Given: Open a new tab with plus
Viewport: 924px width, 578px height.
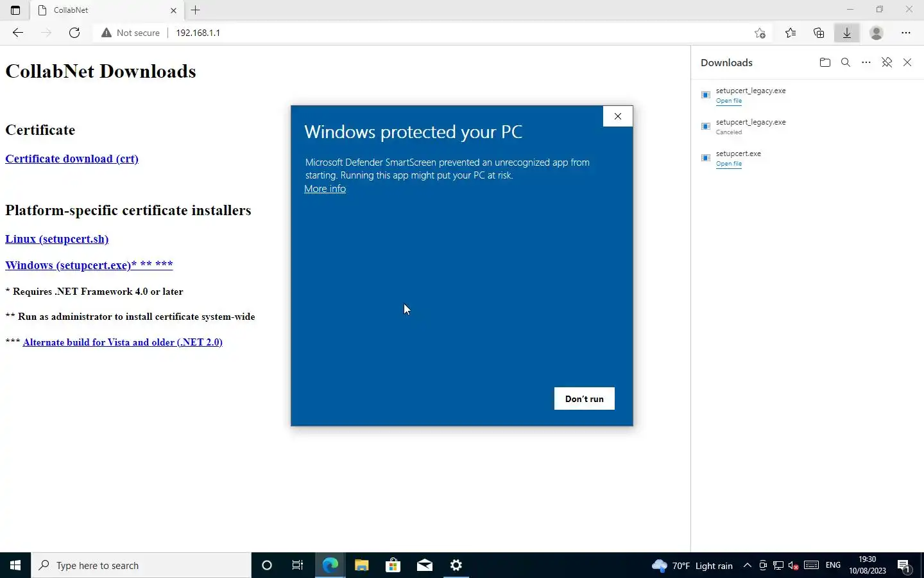Looking at the screenshot, I should coord(196,10).
